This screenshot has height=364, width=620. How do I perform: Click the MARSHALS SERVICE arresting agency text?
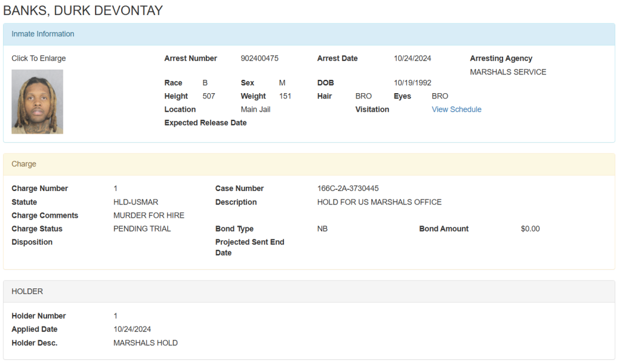coord(507,72)
